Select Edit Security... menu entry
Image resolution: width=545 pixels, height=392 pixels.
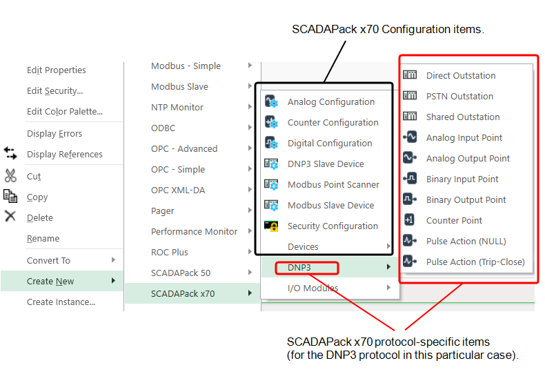point(55,91)
